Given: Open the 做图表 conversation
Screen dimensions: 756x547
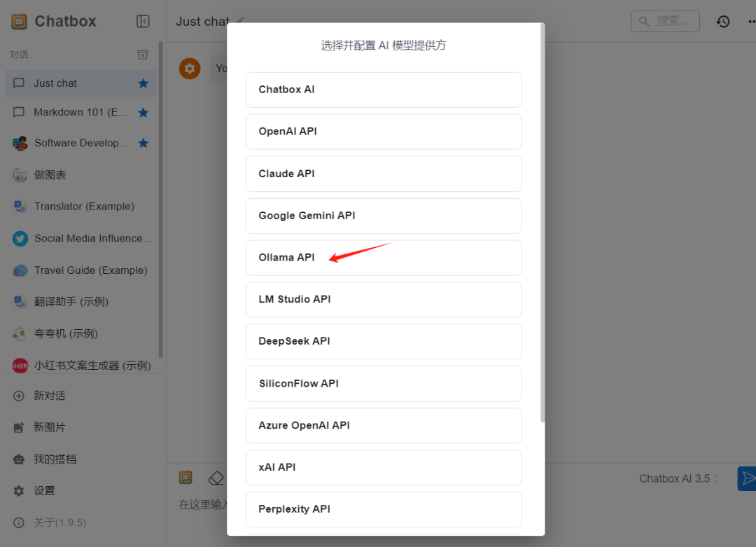Looking at the screenshot, I should point(81,174).
